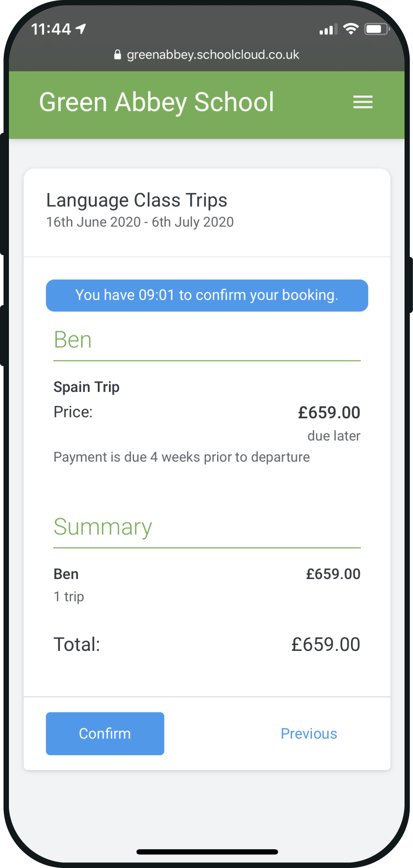
Task: Tap the 'Payment is due 4 weeks' note
Action: point(181,457)
